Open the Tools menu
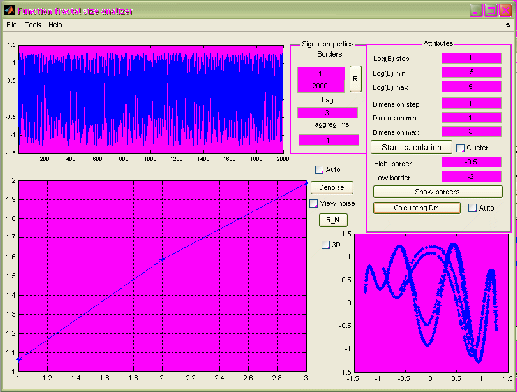 (x=33, y=25)
